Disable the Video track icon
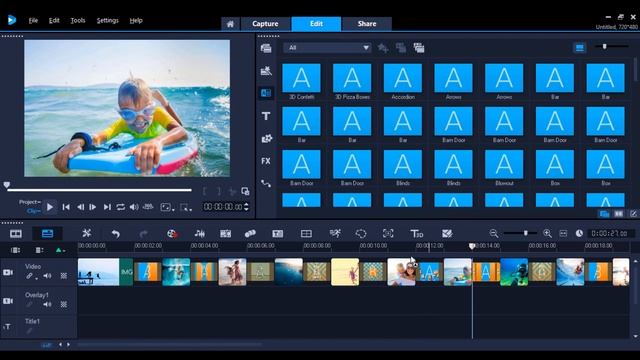 (x=8, y=272)
